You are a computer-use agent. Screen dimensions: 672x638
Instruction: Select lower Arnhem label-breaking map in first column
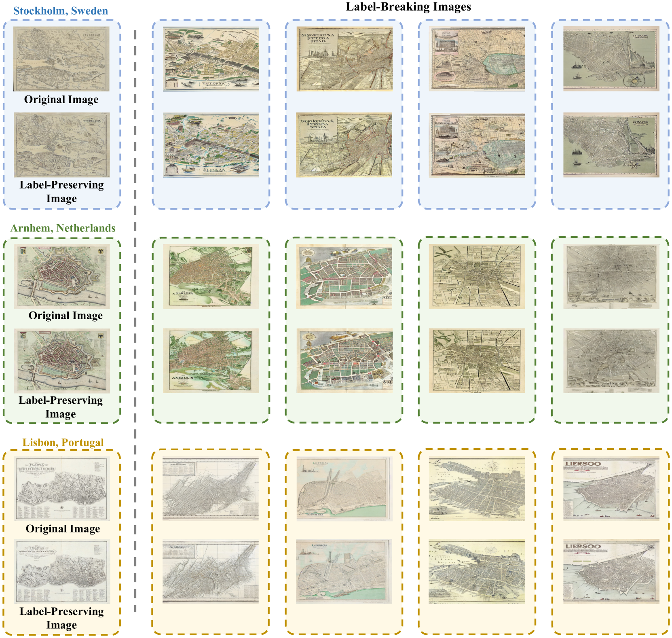point(211,361)
